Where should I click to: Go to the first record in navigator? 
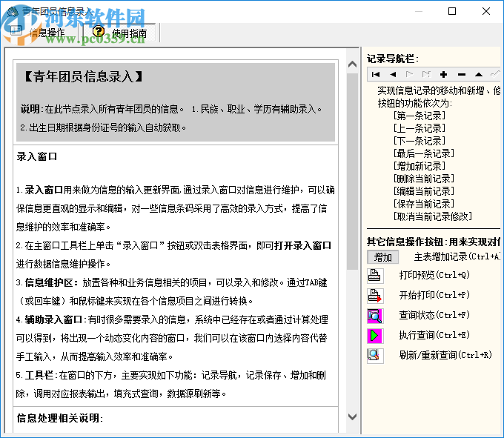point(376,75)
